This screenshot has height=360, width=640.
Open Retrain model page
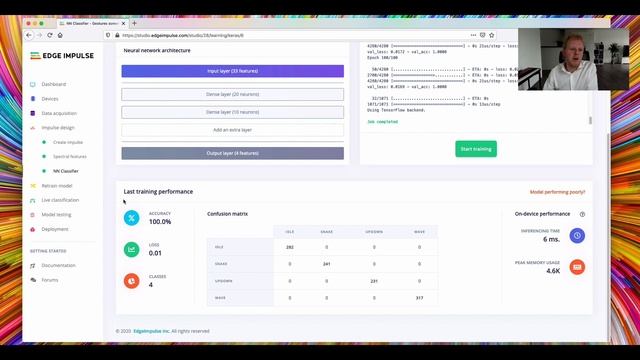tap(57, 186)
